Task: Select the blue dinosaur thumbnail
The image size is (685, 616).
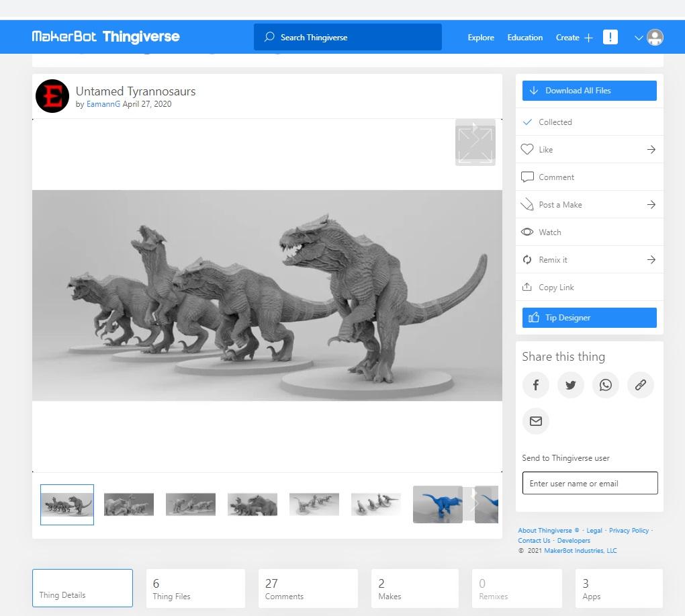Action: click(438, 504)
